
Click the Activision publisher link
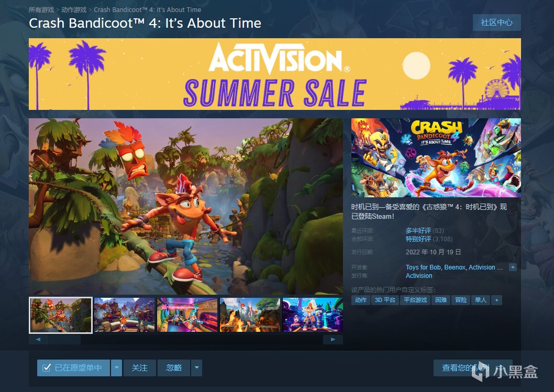point(419,276)
